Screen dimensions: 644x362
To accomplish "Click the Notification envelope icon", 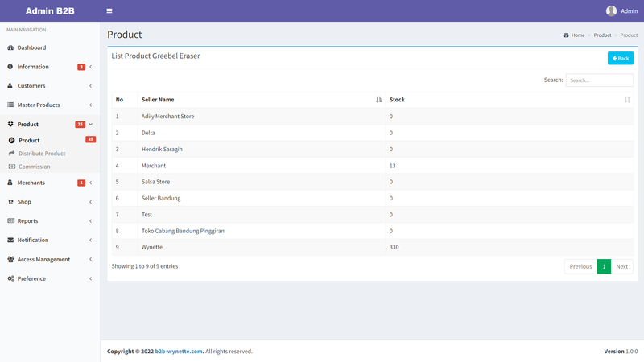I will coord(10,240).
